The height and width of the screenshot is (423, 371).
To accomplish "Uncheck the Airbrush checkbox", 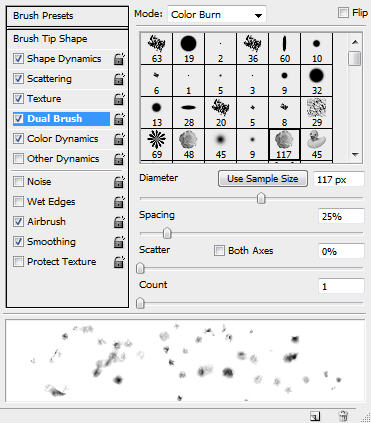I will [x=18, y=222].
